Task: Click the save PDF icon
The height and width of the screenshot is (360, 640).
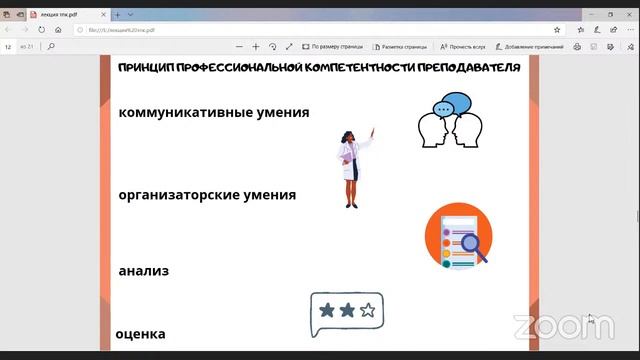Action: click(594, 47)
